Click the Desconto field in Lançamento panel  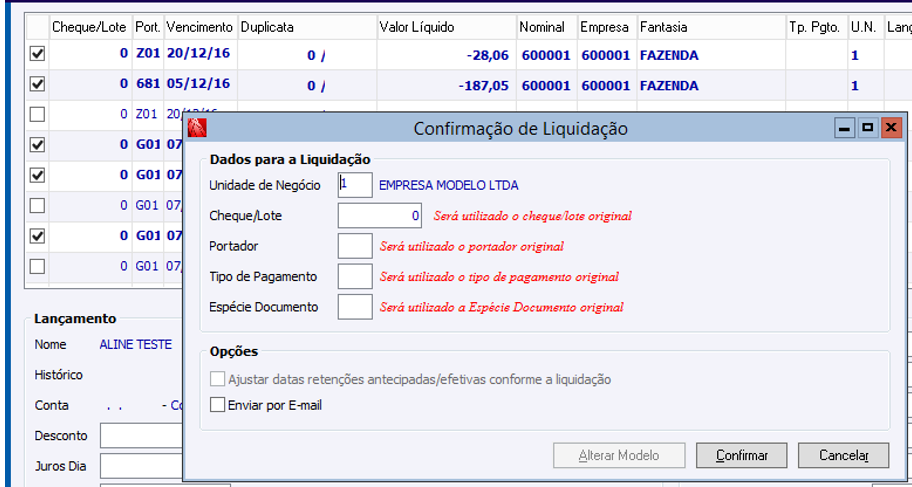click(141, 436)
